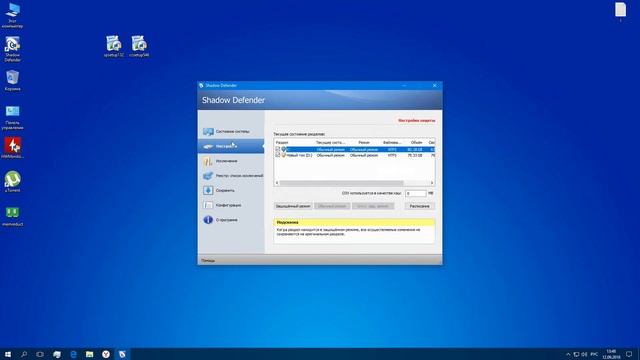Select the New Volume (D:) row
Screen dimensions: 640x360
(354, 155)
